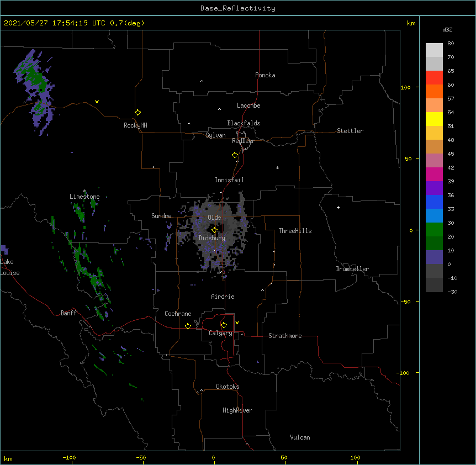Pick the slate-purple 0-10 dBZ legend swatch
This screenshot has width=476, height=465.
tap(434, 257)
